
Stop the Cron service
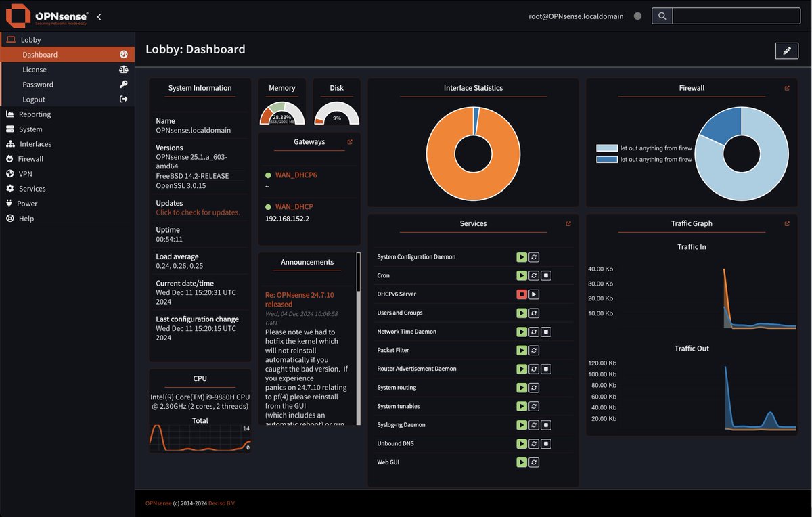(x=546, y=275)
